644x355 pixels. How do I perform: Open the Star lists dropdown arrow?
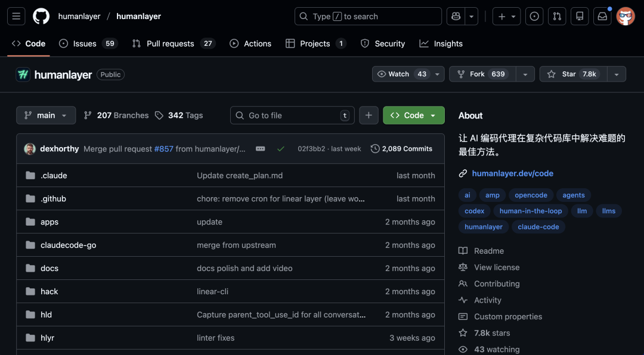pyautogui.click(x=617, y=74)
